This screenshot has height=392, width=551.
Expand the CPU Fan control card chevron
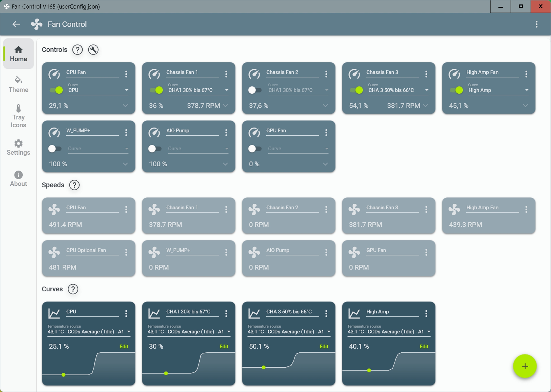[125, 106]
